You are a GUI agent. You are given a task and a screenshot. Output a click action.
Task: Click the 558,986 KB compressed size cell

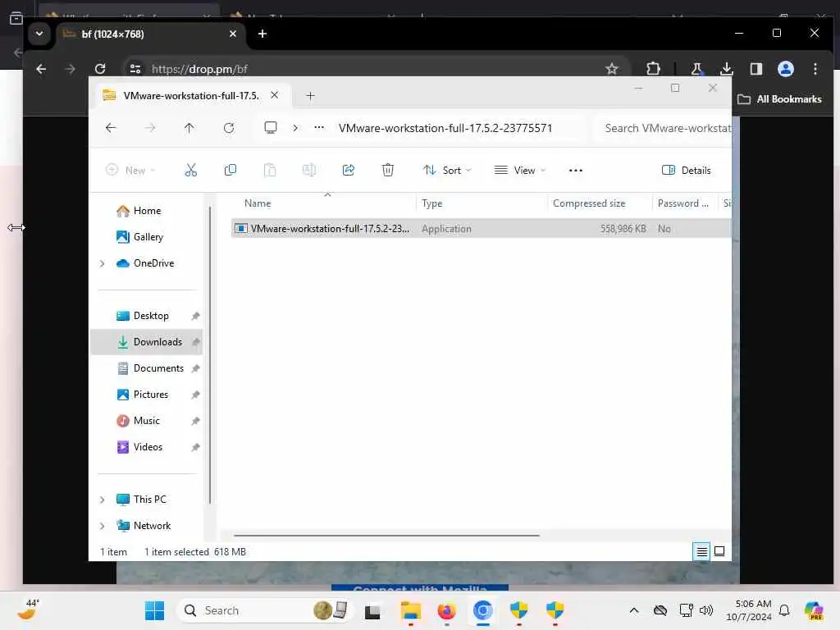623,229
